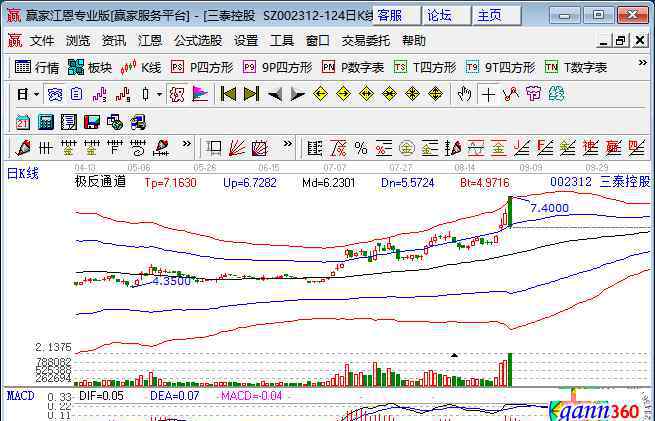Step forward with the black right arrow

pyautogui.click(x=297, y=95)
